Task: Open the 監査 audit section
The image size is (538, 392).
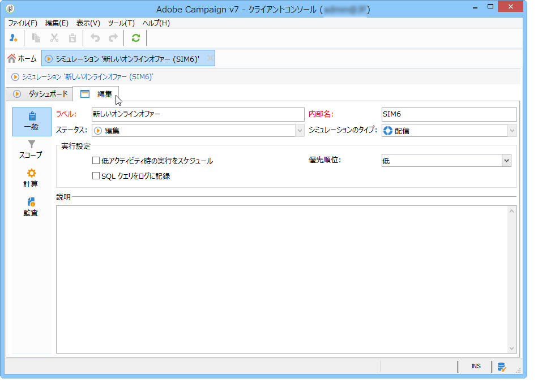Action: pos(31,207)
